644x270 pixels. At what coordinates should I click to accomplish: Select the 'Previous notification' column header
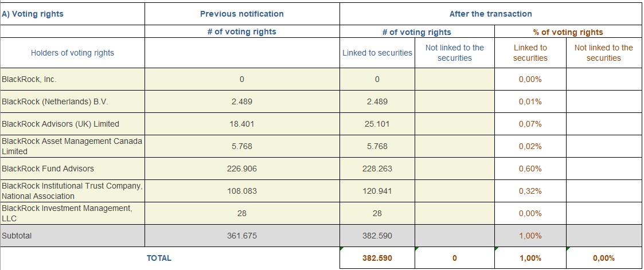click(x=241, y=14)
